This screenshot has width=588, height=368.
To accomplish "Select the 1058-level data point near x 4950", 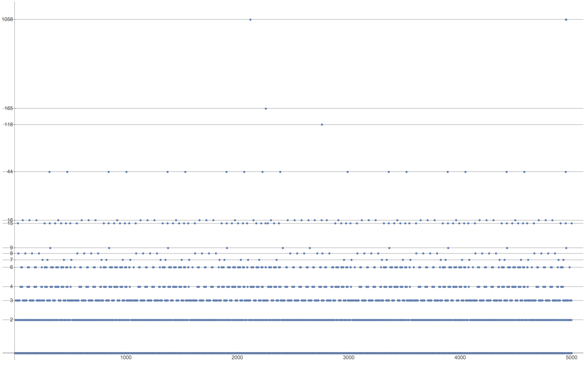I will click(x=566, y=20).
